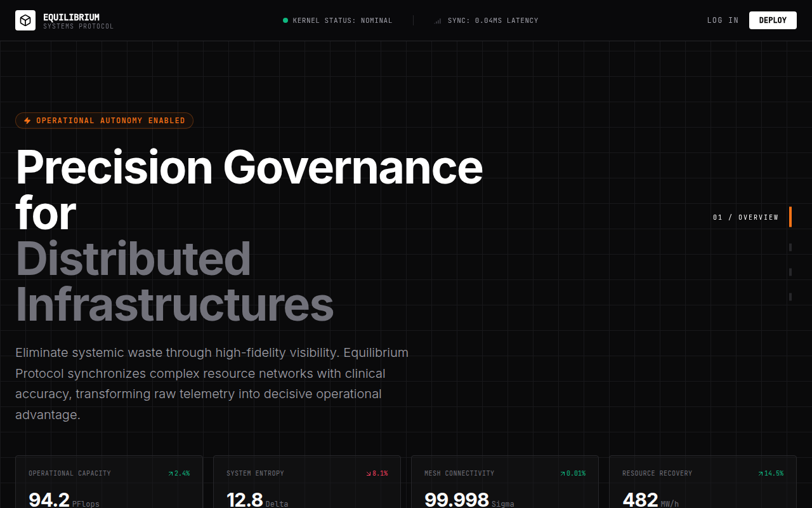
Task: Jump to the third section indicator bar
Action: coord(790,272)
